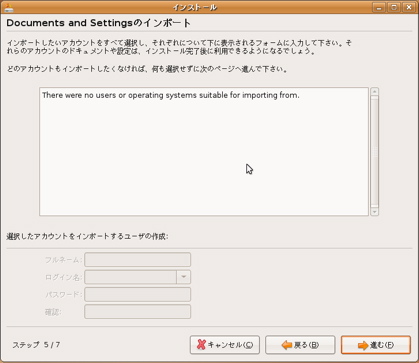
Task: Click the インストール window title text
Action: pyautogui.click(x=195, y=7)
